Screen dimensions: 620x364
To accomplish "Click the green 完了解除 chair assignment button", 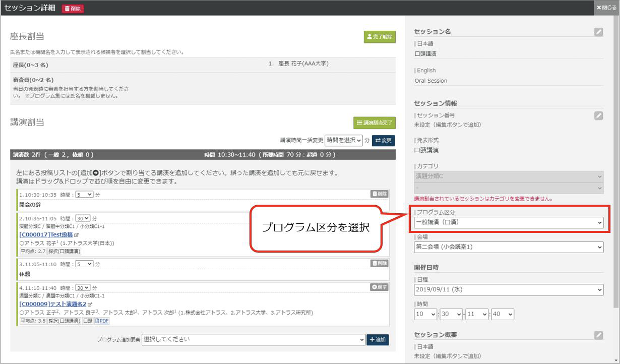I will [x=380, y=37].
